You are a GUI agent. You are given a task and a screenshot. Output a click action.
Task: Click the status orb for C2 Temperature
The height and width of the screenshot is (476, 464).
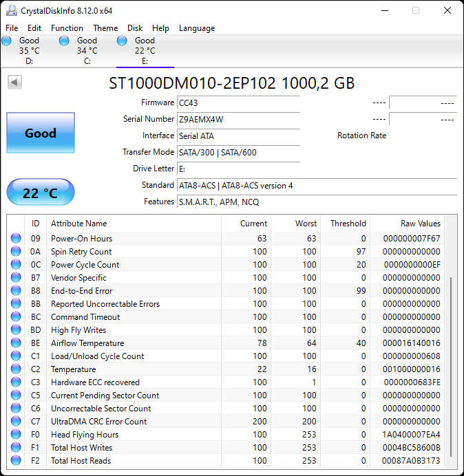coord(16,369)
